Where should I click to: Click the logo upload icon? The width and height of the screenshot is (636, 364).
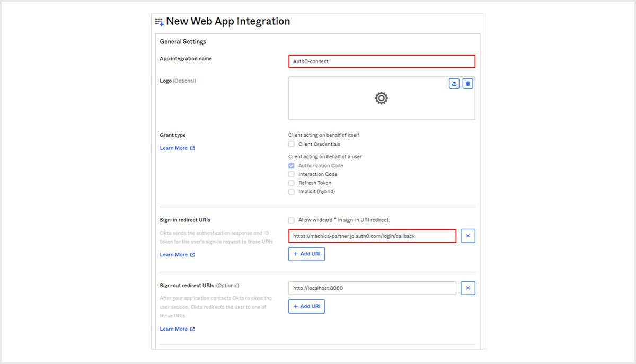pyautogui.click(x=454, y=84)
